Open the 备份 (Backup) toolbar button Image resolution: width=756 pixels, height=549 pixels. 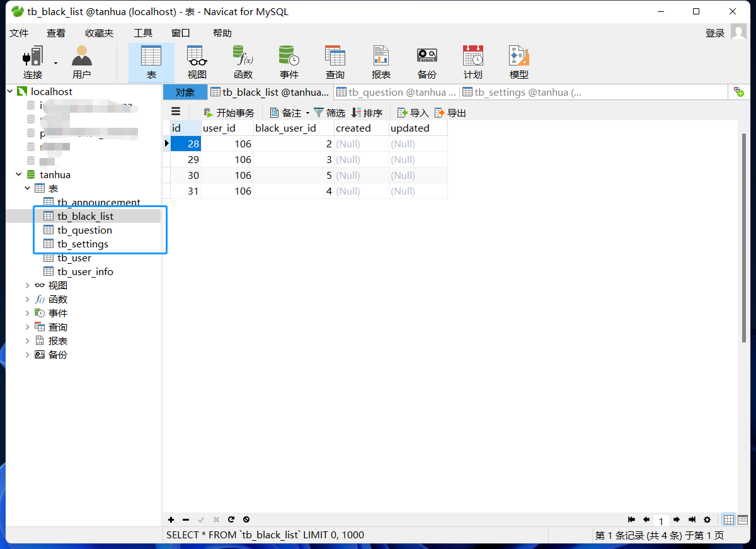(x=427, y=63)
